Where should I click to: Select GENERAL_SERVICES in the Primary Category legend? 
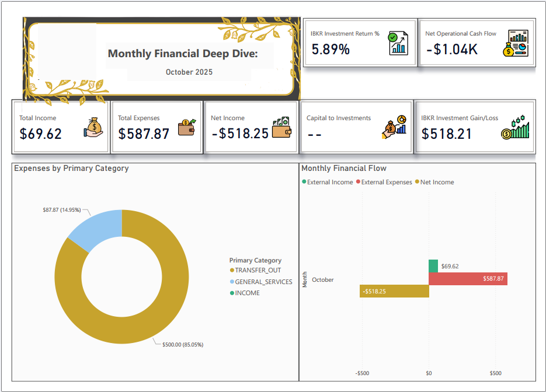click(263, 282)
